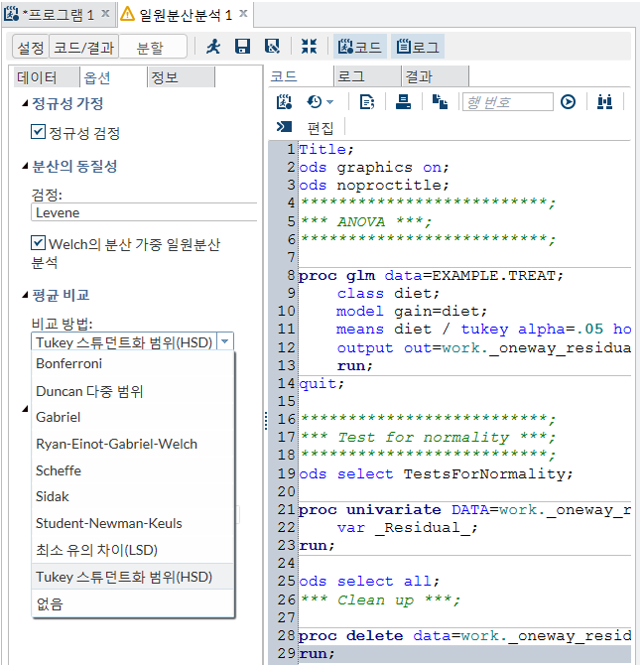The height and width of the screenshot is (666, 644).
Task: Select the Sidak option
Action: pyautogui.click(x=132, y=497)
